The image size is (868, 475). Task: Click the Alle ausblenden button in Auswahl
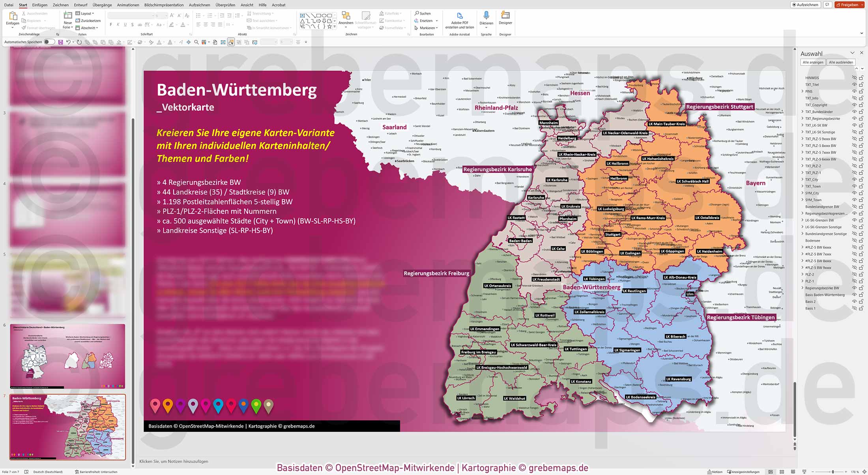(x=842, y=62)
